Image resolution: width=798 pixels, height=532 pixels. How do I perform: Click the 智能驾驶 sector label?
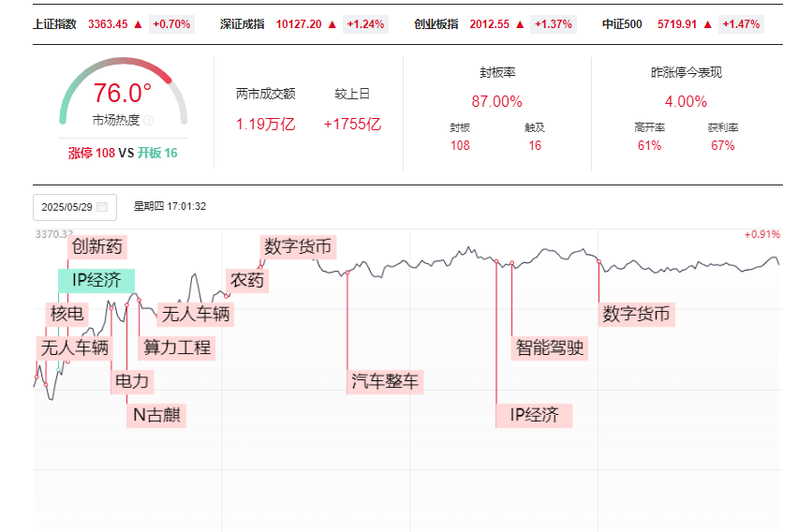point(551,347)
